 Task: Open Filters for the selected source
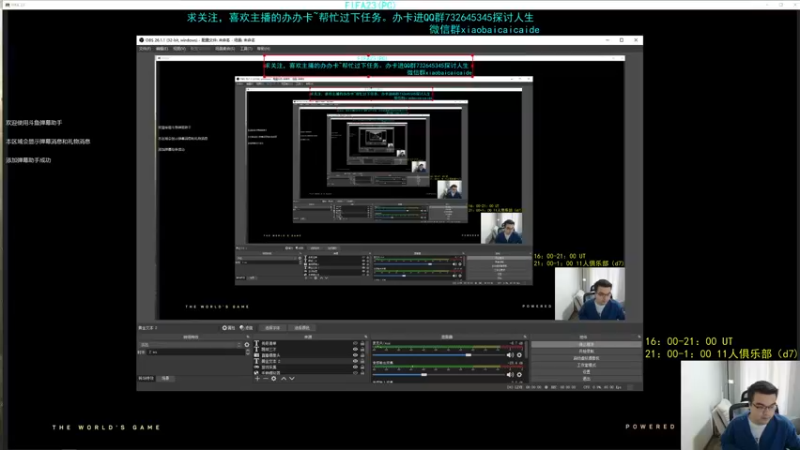pyautogui.click(x=246, y=328)
